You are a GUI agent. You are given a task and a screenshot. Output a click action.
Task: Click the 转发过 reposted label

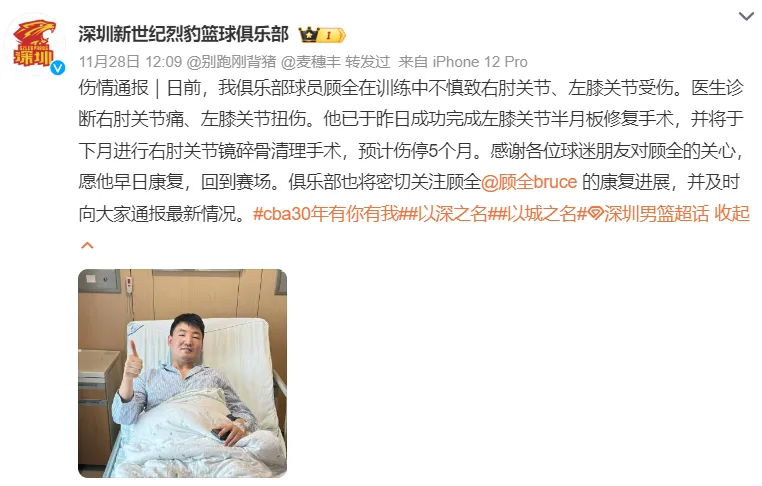368,62
